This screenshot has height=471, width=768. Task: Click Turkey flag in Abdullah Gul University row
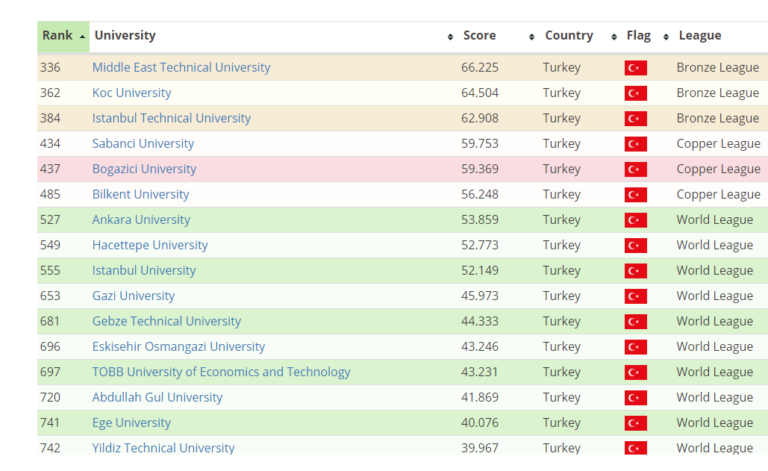[x=635, y=398]
